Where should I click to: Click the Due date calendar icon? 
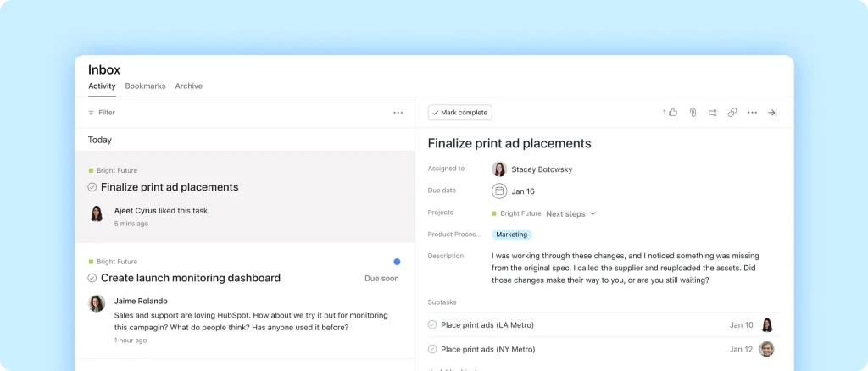(499, 191)
